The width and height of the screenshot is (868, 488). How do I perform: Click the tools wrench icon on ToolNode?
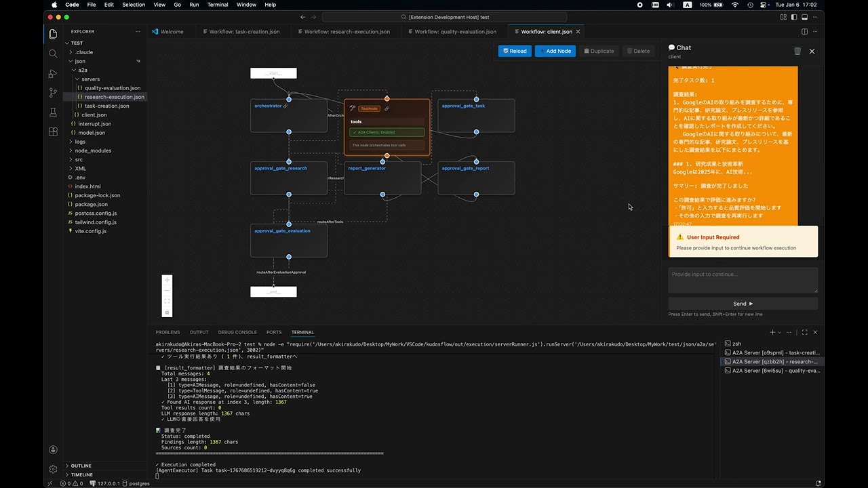353,108
